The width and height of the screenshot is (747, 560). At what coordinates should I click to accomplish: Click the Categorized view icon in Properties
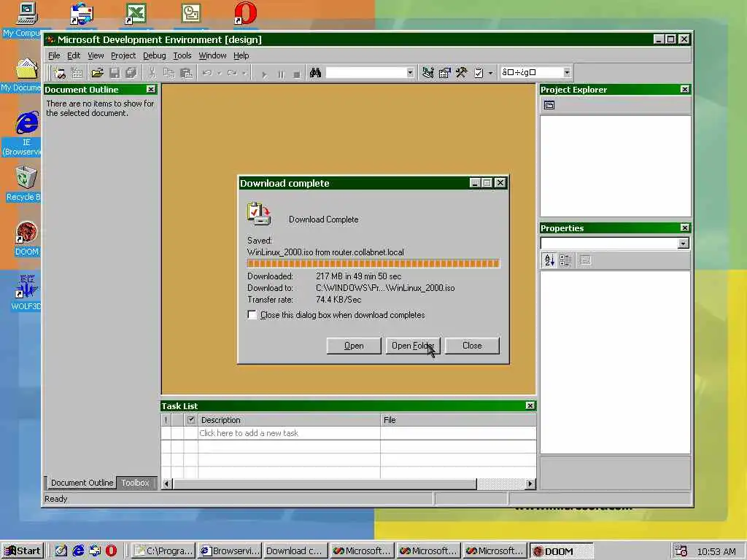565,260
